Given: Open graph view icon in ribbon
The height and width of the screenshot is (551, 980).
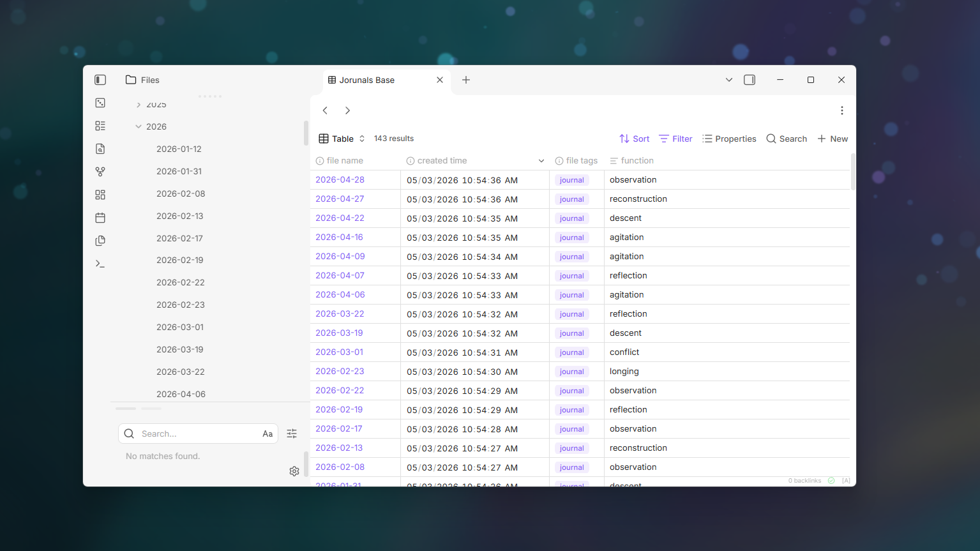Looking at the screenshot, I should click(x=100, y=172).
